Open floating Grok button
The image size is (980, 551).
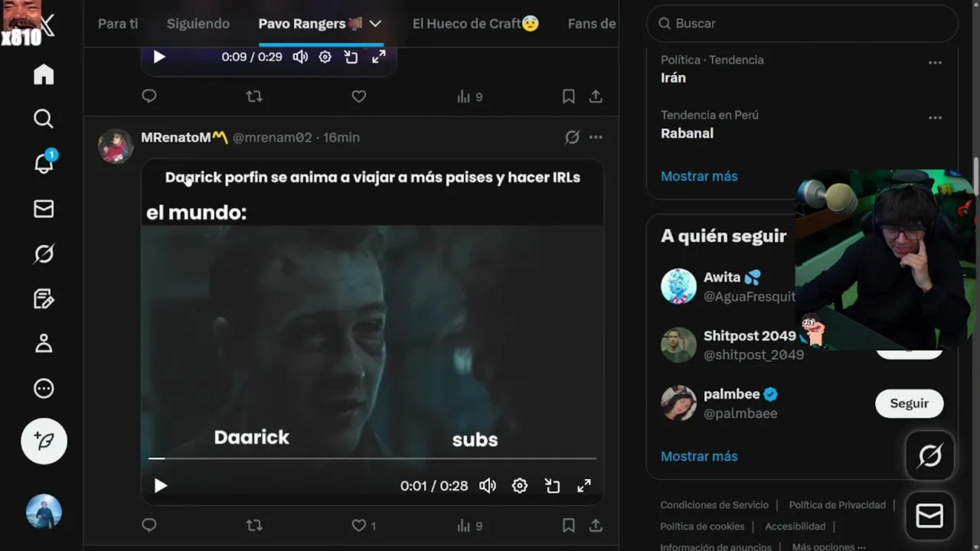pyautogui.click(x=929, y=456)
